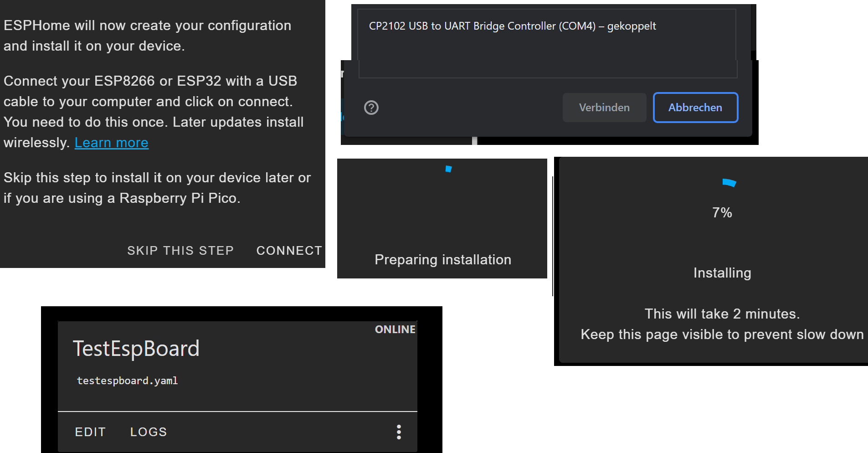This screenshot has height=453, width=868.
Task: Select the CP2102 USB to UART Bridge Controller entry
Action: tap(512, 26)
